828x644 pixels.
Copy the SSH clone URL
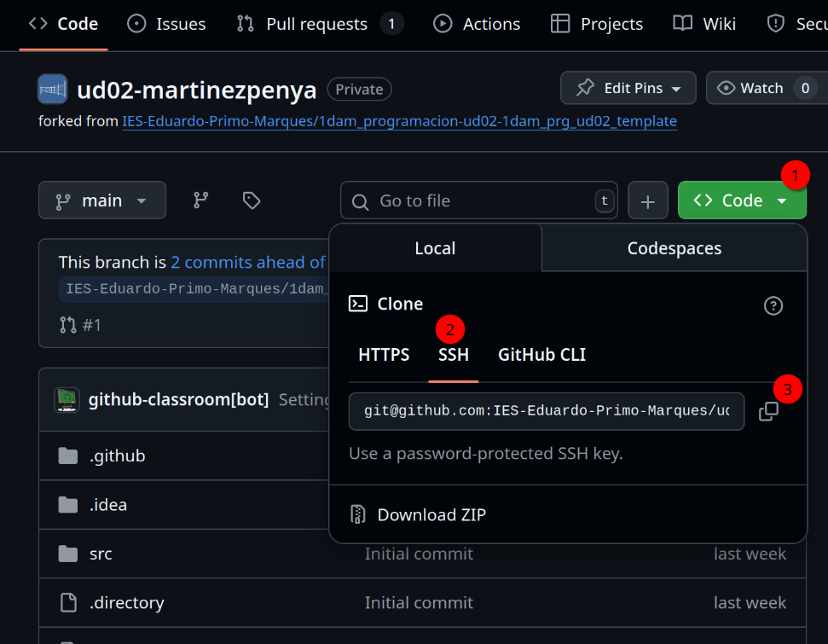768,410
